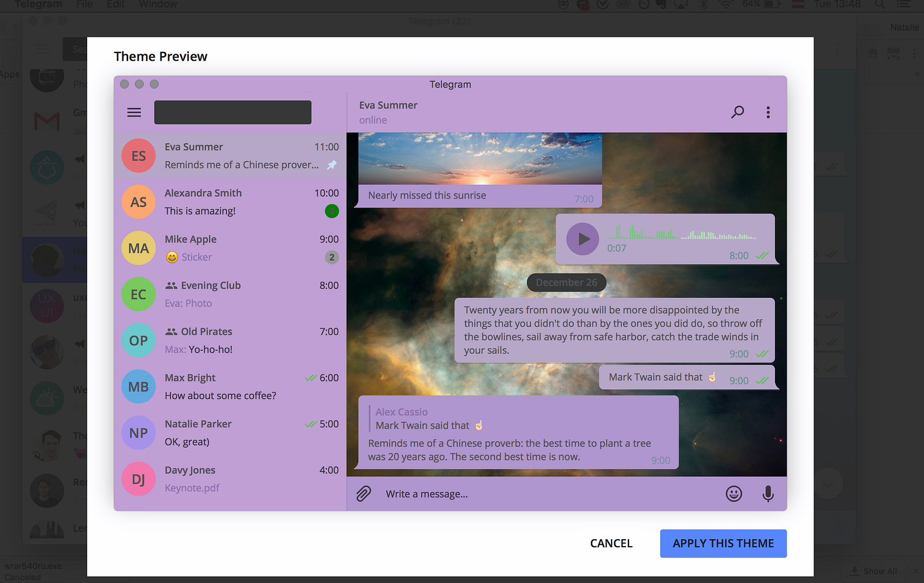Click the voice message waveform

click(681, 233)
